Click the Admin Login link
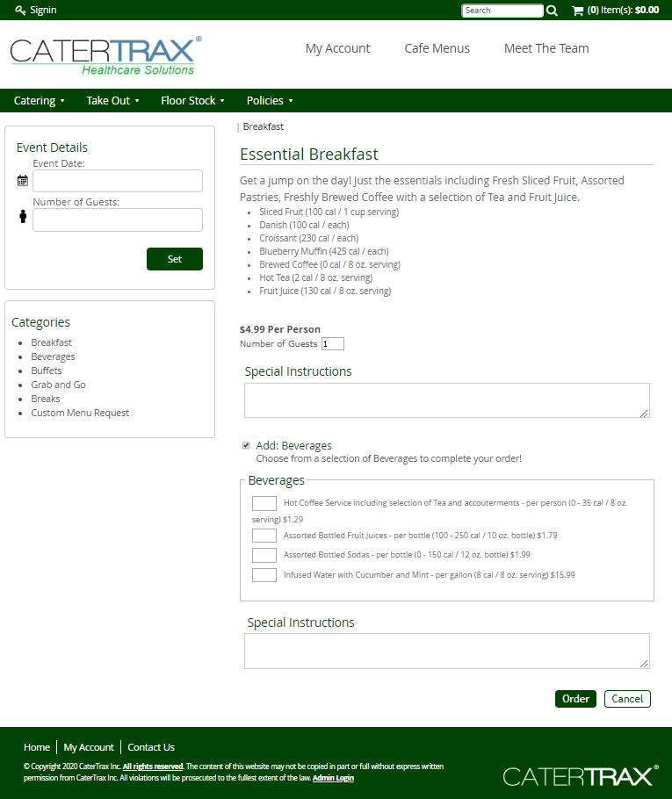Image resolution: width=672 pixels, height=799 pixels. coord(333,778)
